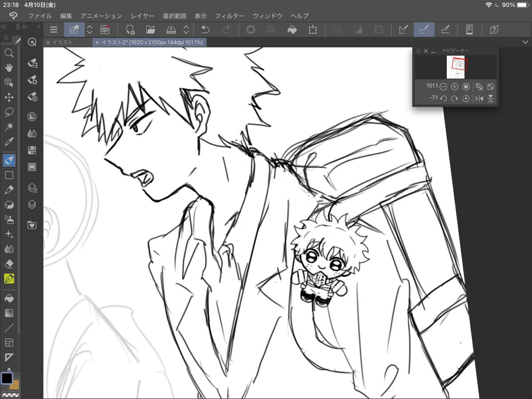
Task: Click the Scale/Rotate transform icon
Action: (x=313, y=30)
